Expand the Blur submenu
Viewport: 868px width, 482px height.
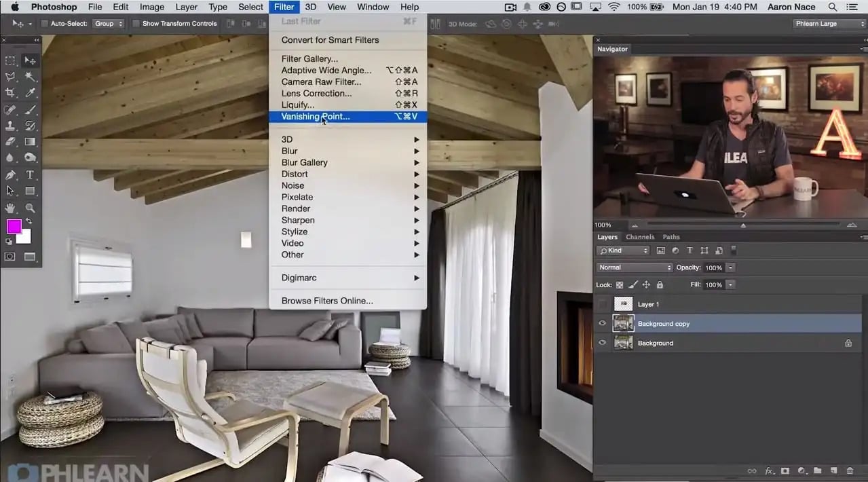[x=347, y=151]
